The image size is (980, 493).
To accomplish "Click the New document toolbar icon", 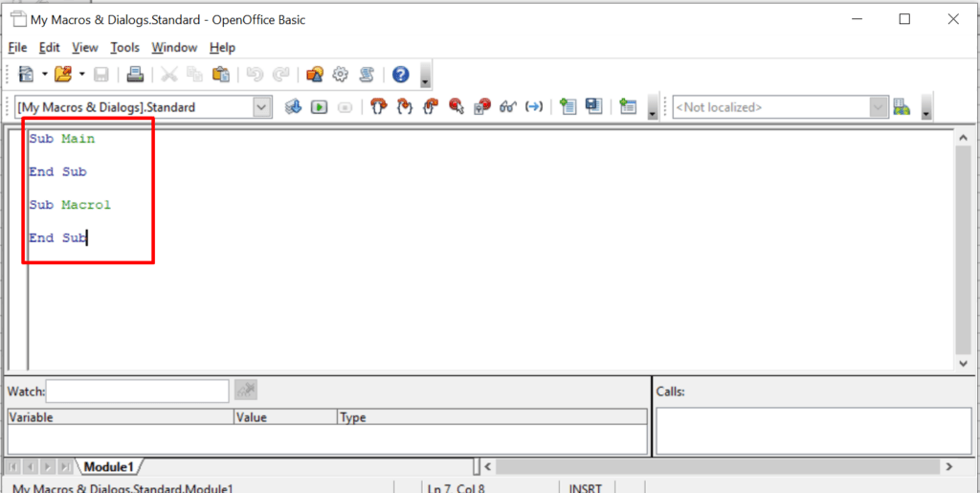I will [26, 75].
